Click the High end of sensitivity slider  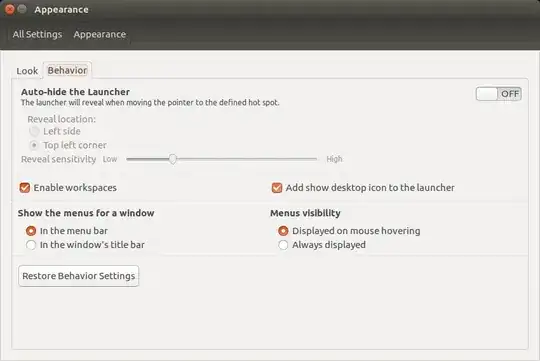point(334,159)
